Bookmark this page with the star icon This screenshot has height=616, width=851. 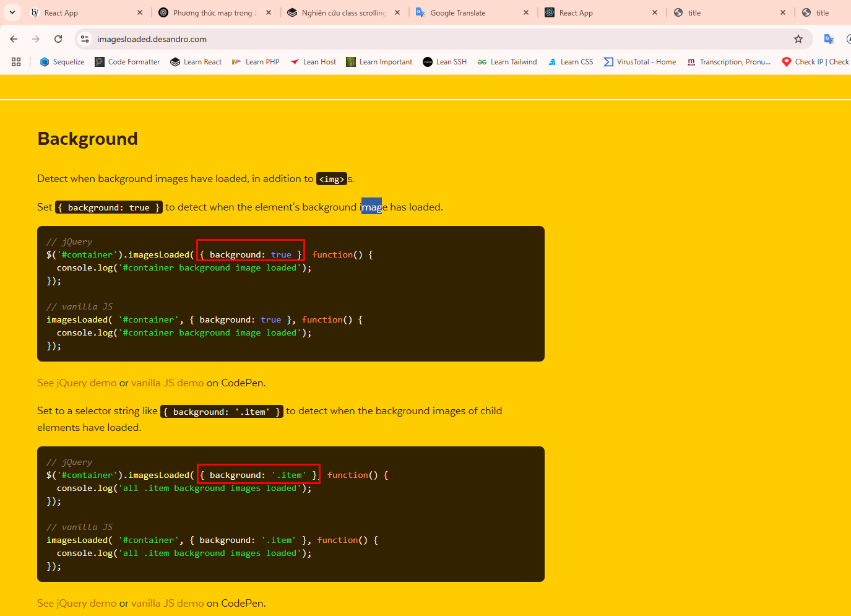pos(798,39)
